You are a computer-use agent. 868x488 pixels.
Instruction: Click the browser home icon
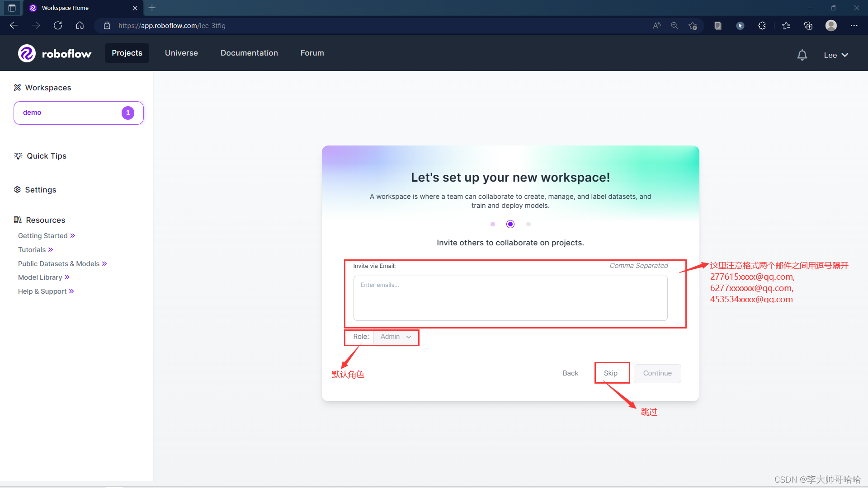click(x=80, y=26)
